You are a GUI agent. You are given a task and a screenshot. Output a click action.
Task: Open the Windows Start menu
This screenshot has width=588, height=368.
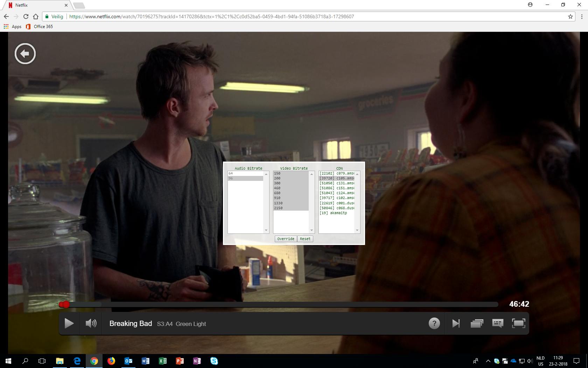8,361
